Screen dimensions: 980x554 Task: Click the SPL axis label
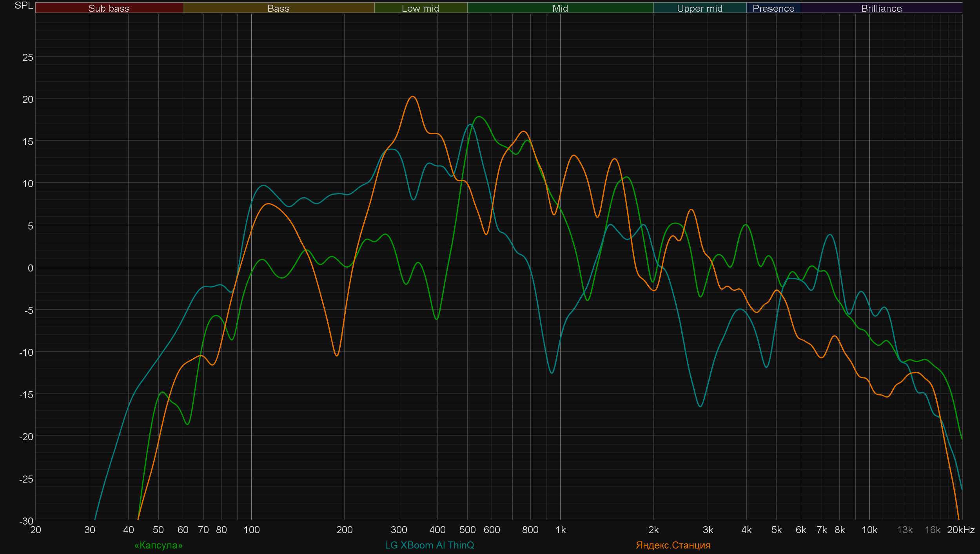(x=24, y=5)
